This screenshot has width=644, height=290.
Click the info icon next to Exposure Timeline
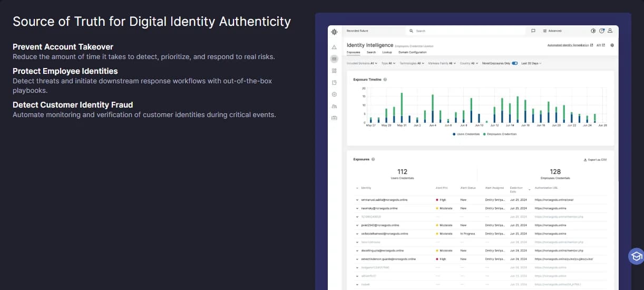click(385, 80)
